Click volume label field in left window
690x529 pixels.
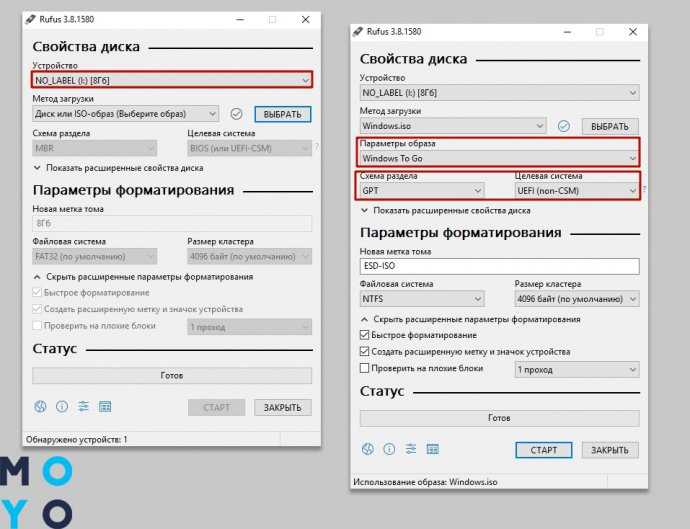(172, 224)
